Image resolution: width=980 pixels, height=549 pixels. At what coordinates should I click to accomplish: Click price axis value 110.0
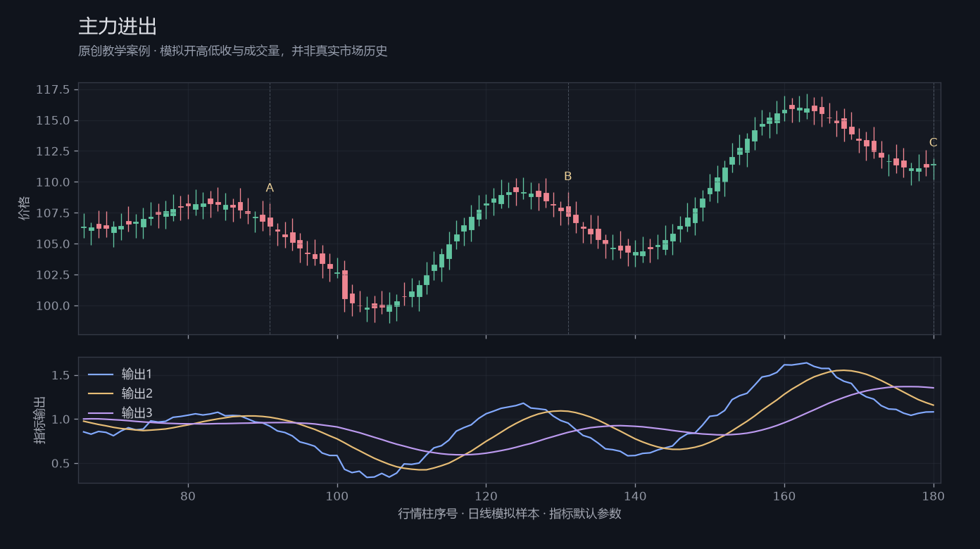pyautogui.click(x=53, y=182)
